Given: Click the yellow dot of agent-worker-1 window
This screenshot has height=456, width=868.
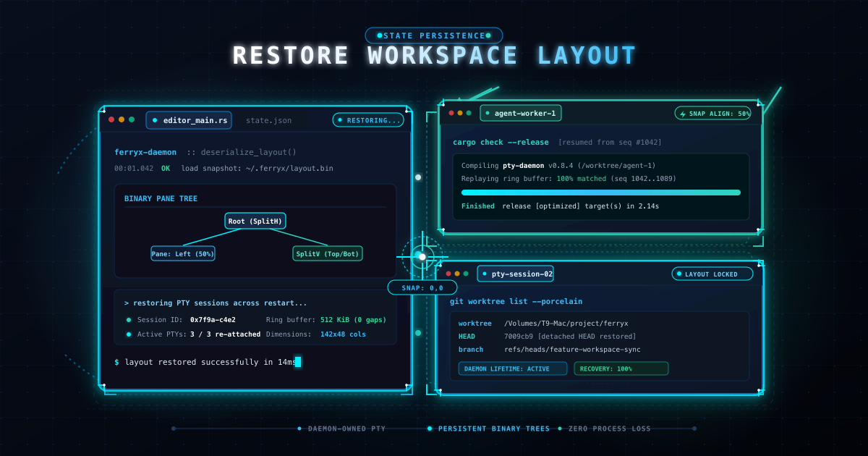Looking at the screenshot, I should [x=460, y=113].
